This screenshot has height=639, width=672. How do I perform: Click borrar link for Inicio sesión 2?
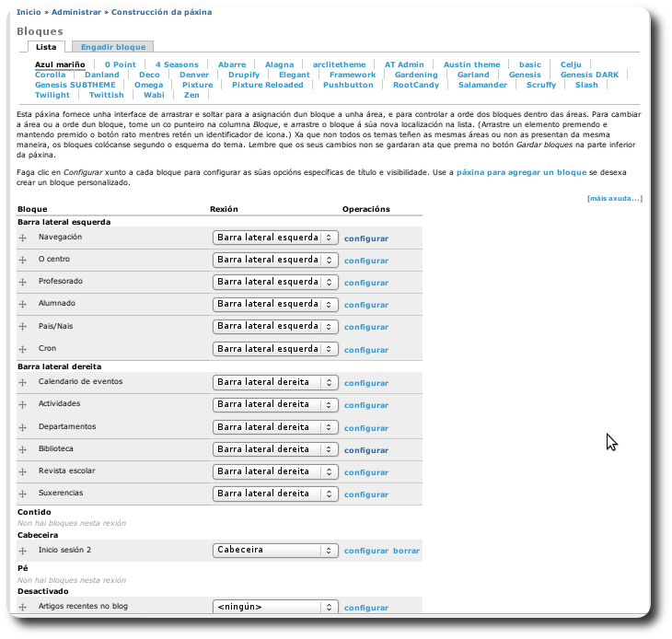point(406,551)
